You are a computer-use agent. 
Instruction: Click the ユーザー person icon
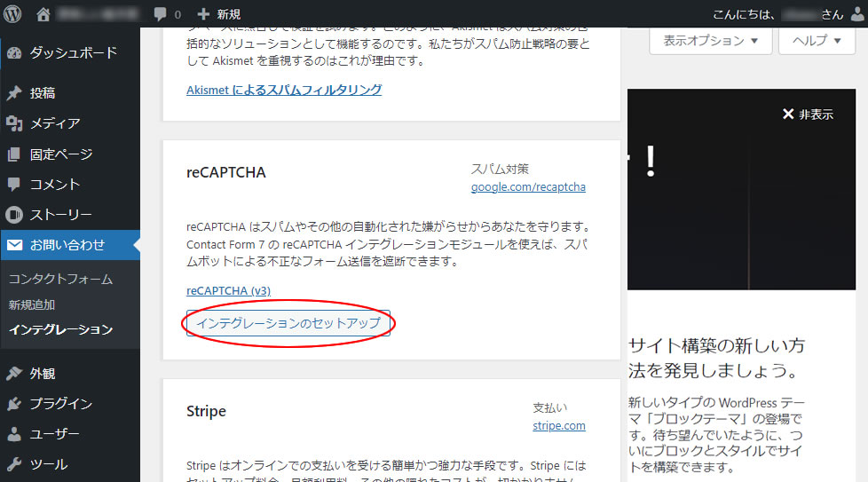(x=14, y=434)
